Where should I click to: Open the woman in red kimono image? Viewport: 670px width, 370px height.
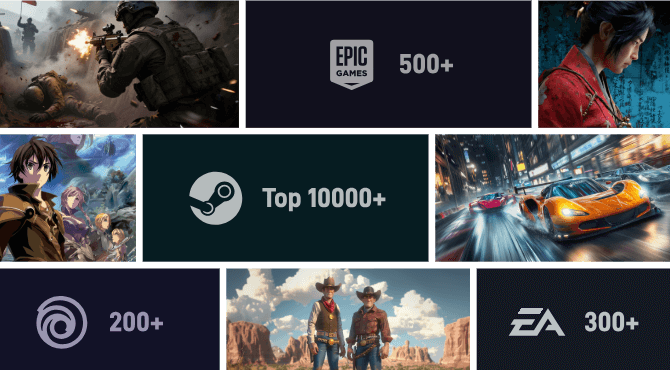click(x=604, y=64)
